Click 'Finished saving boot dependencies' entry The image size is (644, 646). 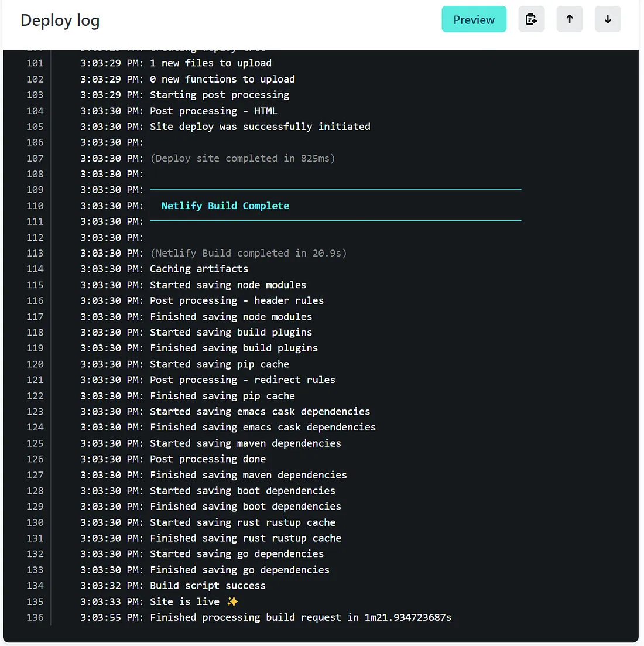coord(245,506)
